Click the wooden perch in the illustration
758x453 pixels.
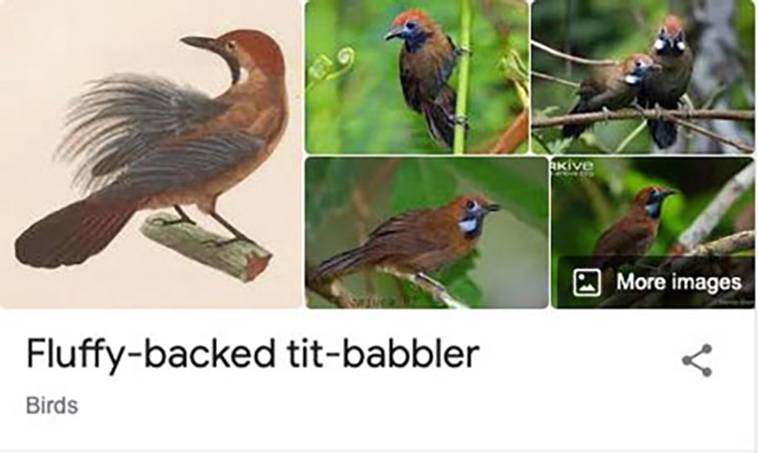coord(207,247)
